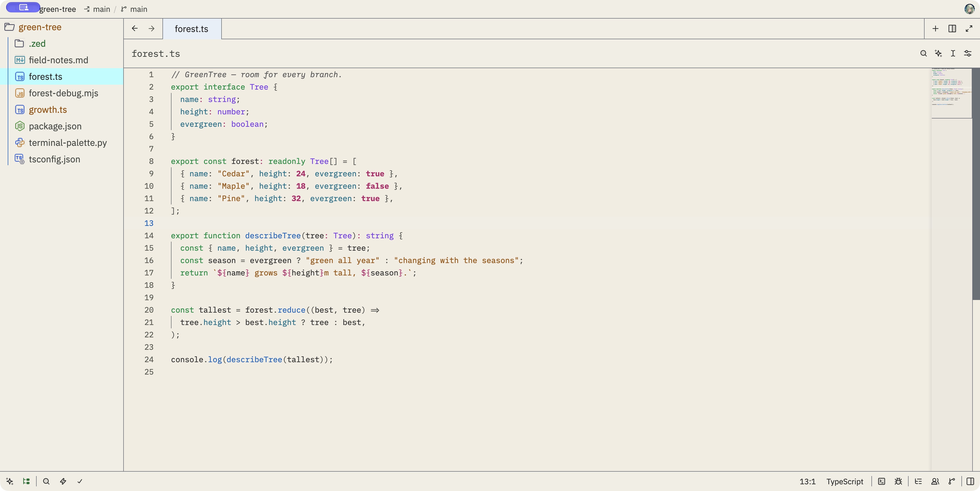Collapse the green-tree root folder
Image resolution: width=980 pixels, height=491 pixels.
pos(62,27)
